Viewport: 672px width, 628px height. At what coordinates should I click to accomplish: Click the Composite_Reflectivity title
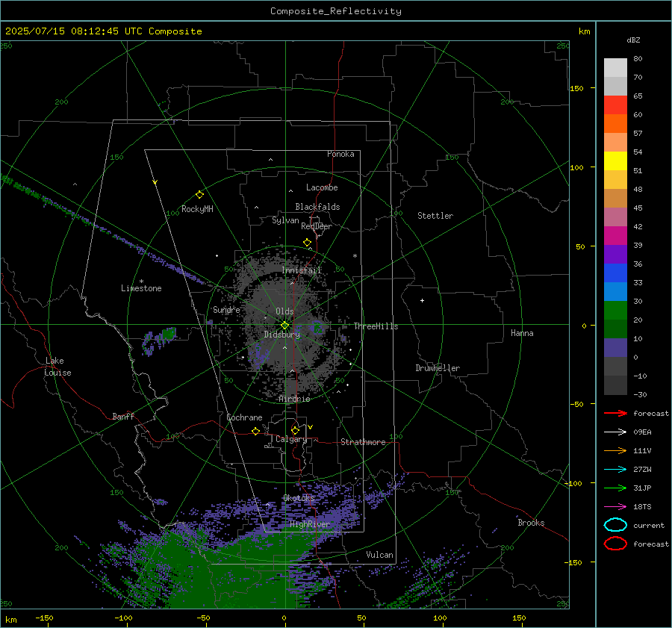pos(336,11)
